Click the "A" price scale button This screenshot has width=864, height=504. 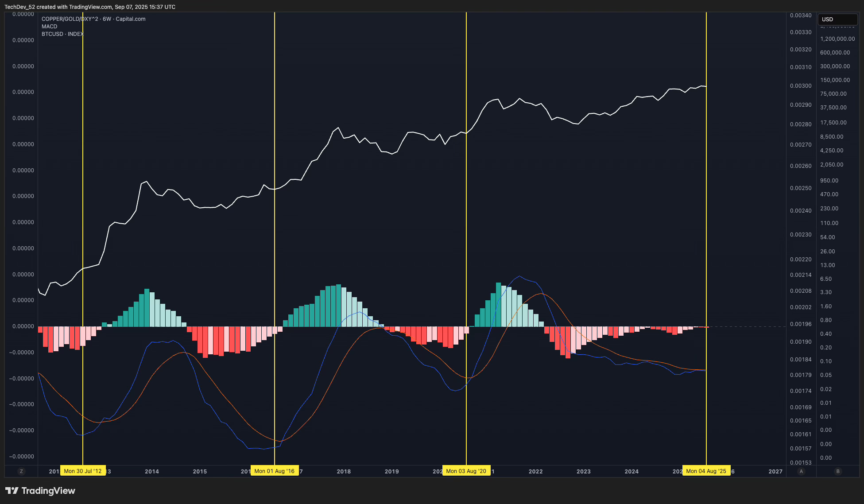pyautogui.click(x=801, y=471)
